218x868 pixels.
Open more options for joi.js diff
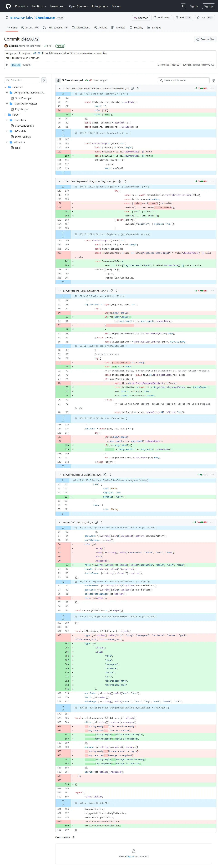[x=212, y=522]
